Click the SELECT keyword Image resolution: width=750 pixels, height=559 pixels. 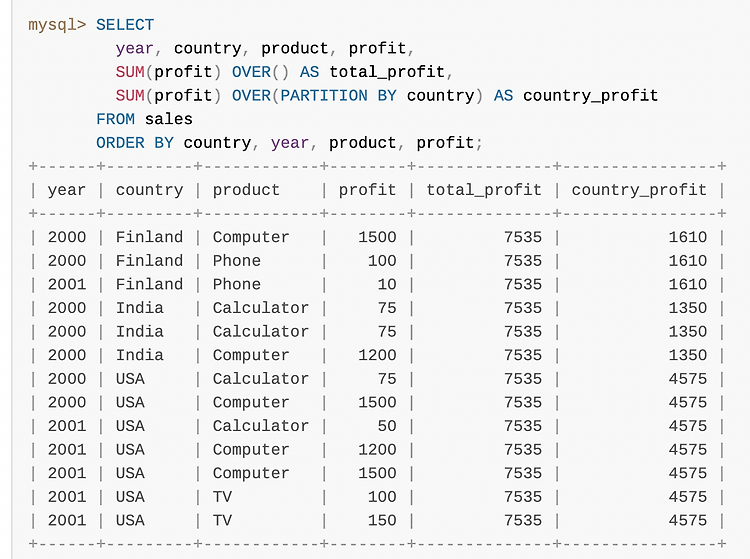click(125, 25)
